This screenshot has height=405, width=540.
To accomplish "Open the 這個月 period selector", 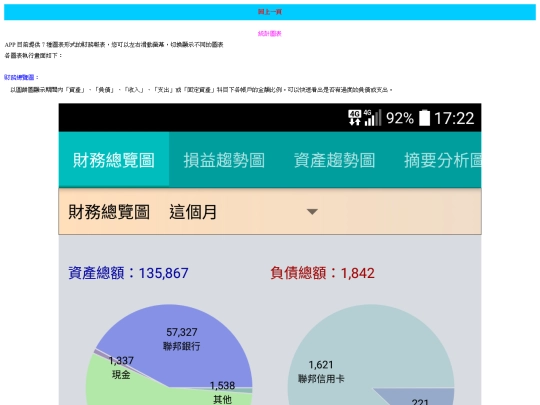I will 193,212.
